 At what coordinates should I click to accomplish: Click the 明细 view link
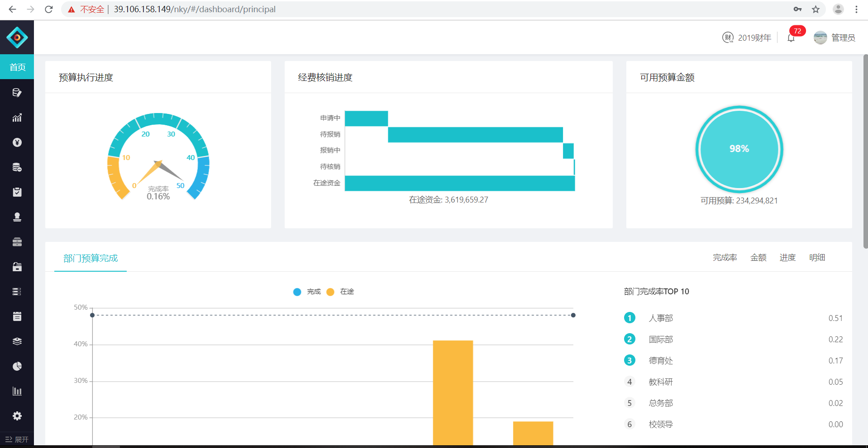[817, 257]
